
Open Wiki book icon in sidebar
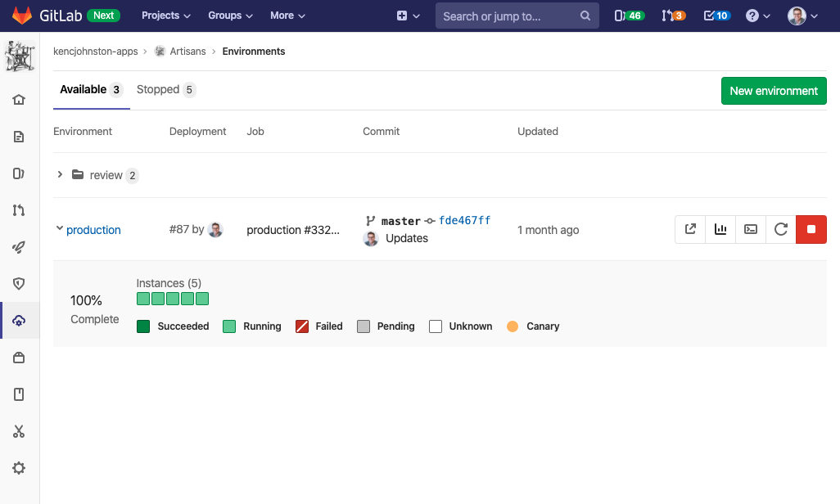pyautogui.click(x=19, y=394)
